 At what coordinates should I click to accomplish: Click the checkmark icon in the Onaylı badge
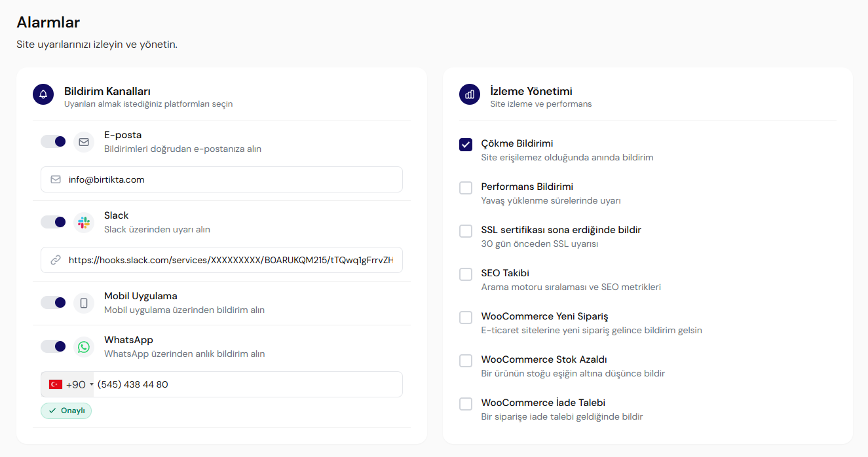point(52,411)
